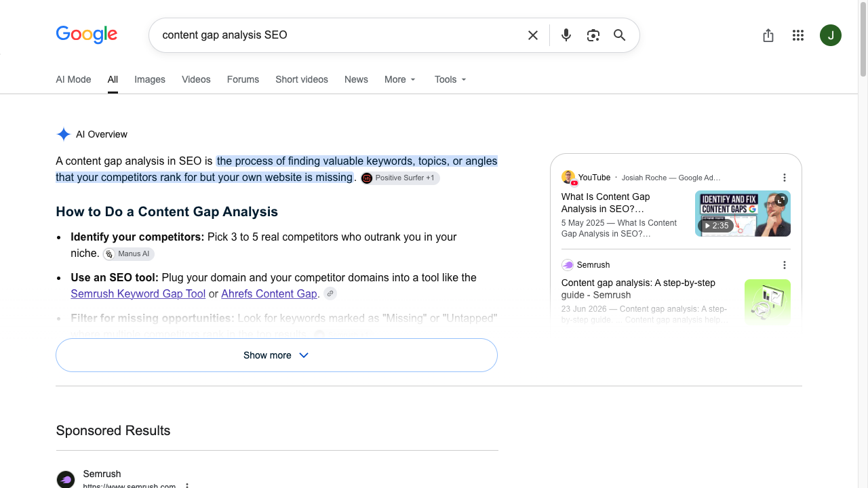Expand the More dropdown menu
This screenshot has height=488, width=868.
click(400, 79)
